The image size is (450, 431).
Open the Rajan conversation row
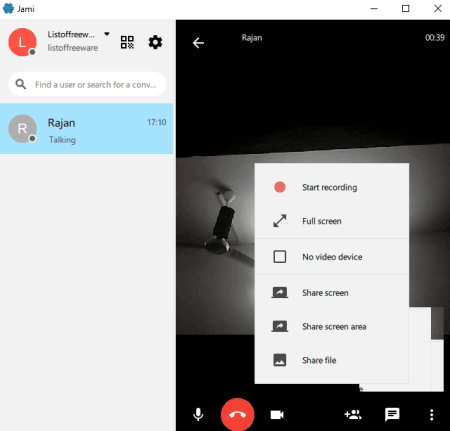pos(87,129)
